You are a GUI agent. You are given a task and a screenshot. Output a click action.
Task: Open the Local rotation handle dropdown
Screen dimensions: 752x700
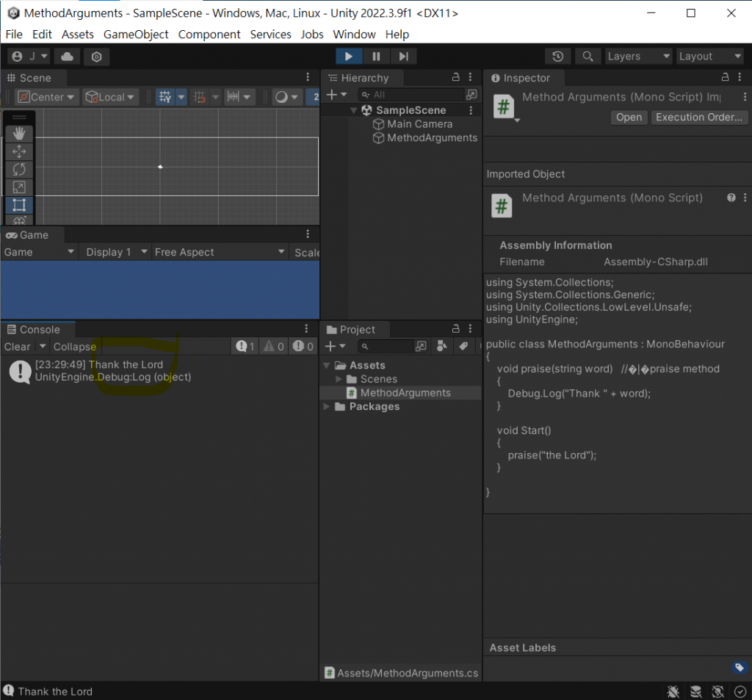(110, 97)
